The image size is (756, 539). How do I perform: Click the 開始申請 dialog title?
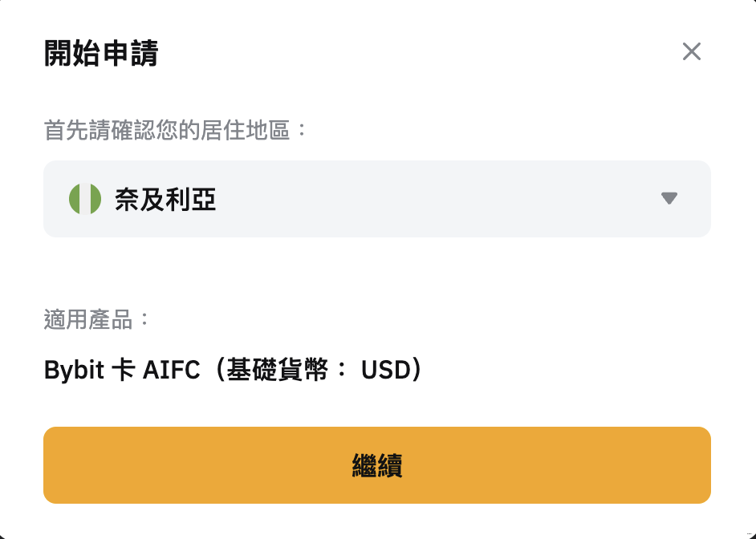tap(100, 54)
